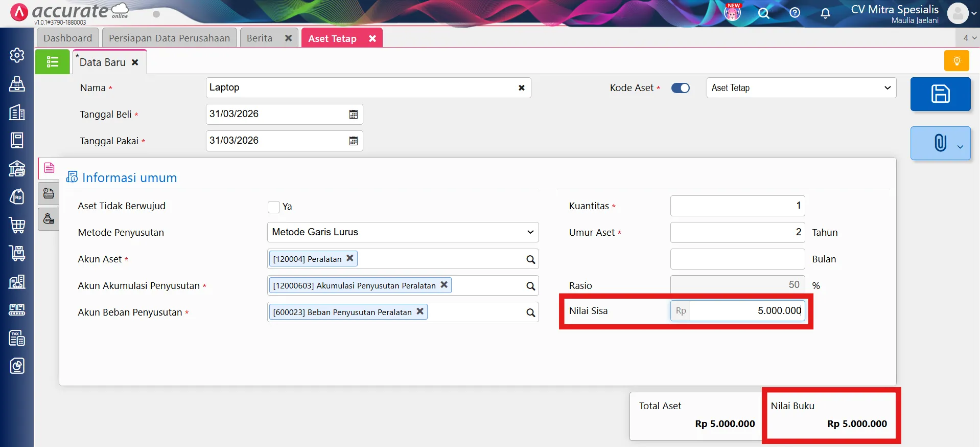Open the help question mark icon

pyautogui.click(x=795, y=13)
